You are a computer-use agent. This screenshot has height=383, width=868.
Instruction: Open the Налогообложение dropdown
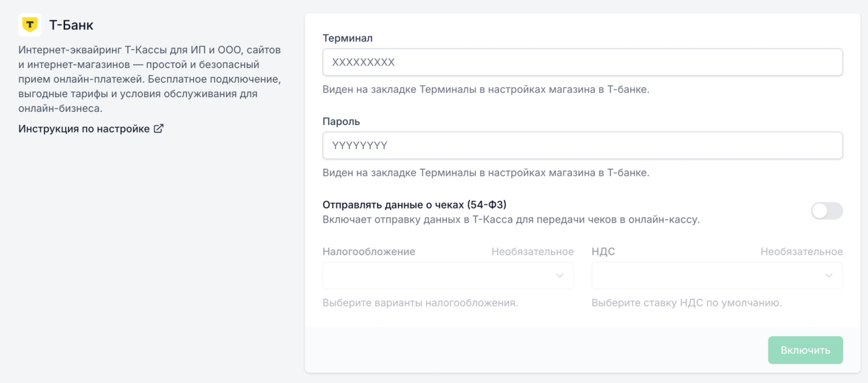coord(448,275)
